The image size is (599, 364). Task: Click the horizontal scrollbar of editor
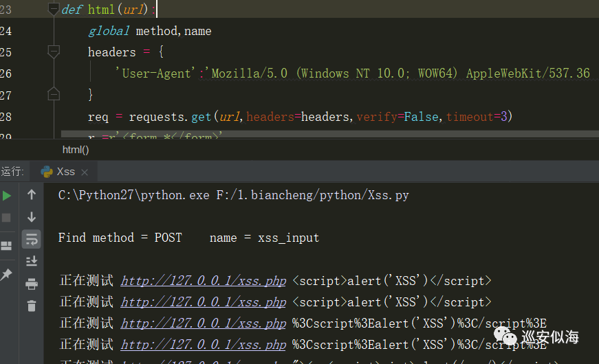pos(330,134)
